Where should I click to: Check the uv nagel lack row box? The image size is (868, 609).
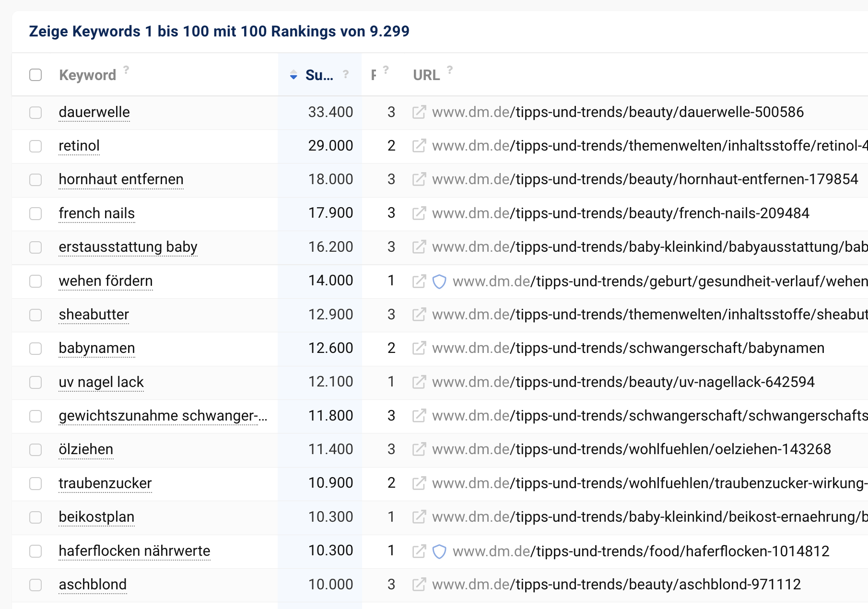[35, 383]
